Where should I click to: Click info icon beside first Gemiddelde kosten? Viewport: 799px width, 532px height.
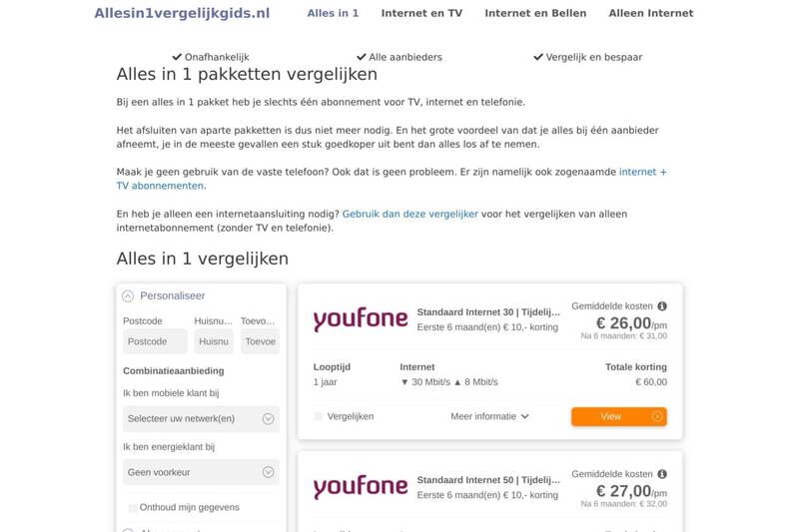[662, 306]
